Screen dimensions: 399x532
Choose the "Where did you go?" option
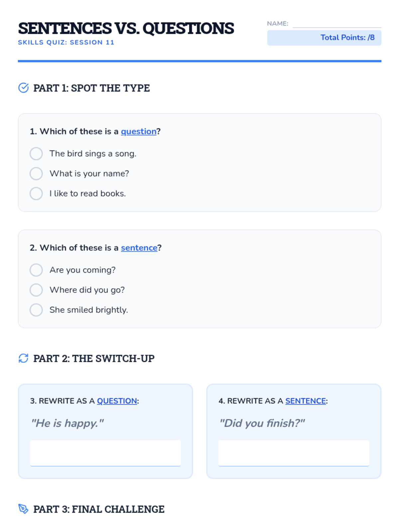point(36,290)
